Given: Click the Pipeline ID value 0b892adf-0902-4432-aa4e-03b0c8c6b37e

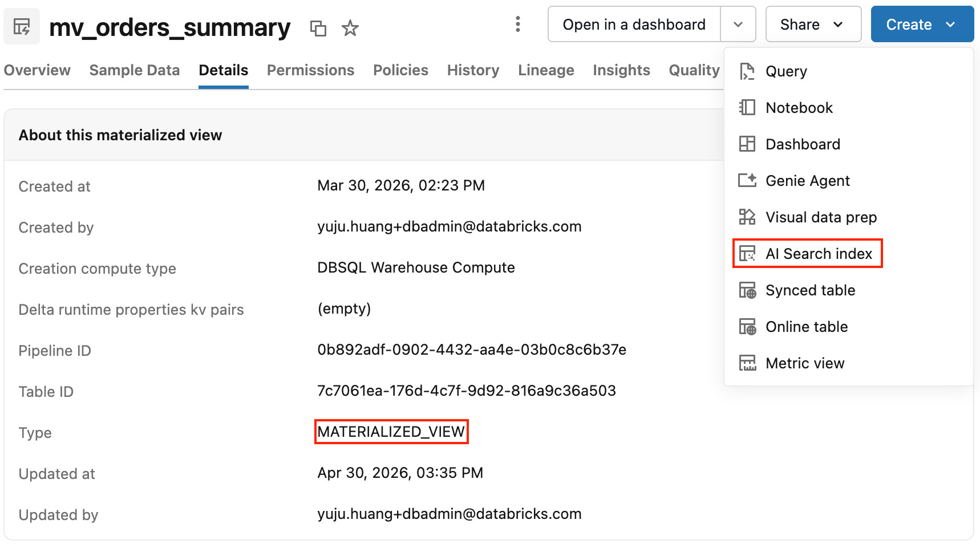Looking at the screenshot, I should pyautogui.click(x=472, y=350).
